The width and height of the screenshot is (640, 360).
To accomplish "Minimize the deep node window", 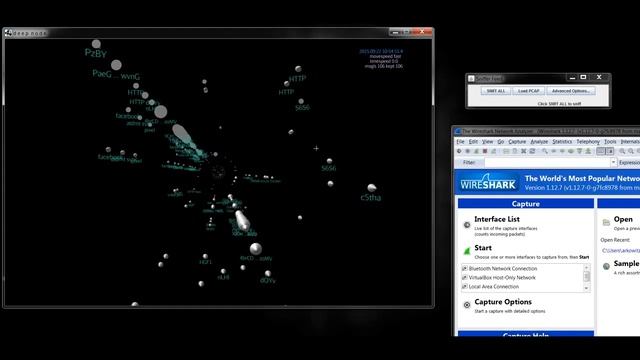I will point(395,32).
